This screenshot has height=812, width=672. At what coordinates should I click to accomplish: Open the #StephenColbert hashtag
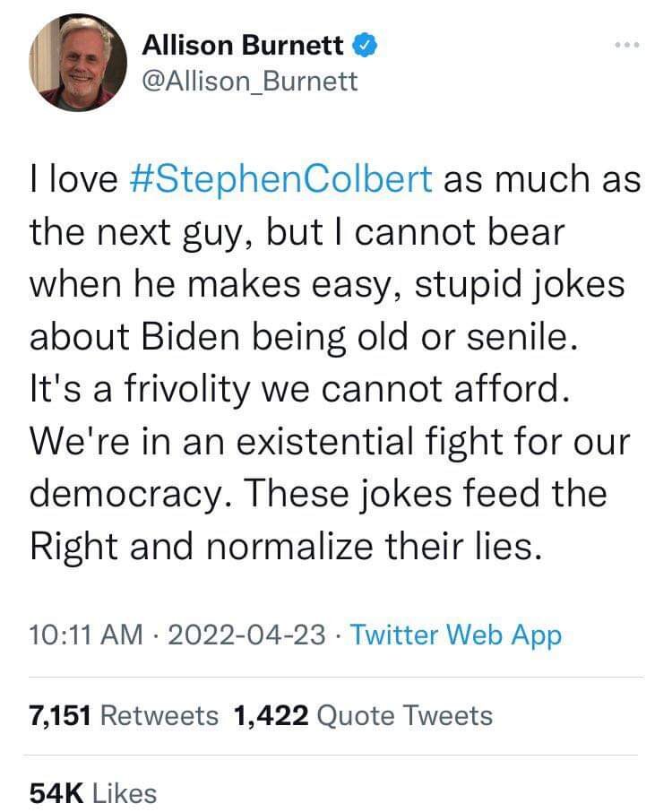click(287, 178)
